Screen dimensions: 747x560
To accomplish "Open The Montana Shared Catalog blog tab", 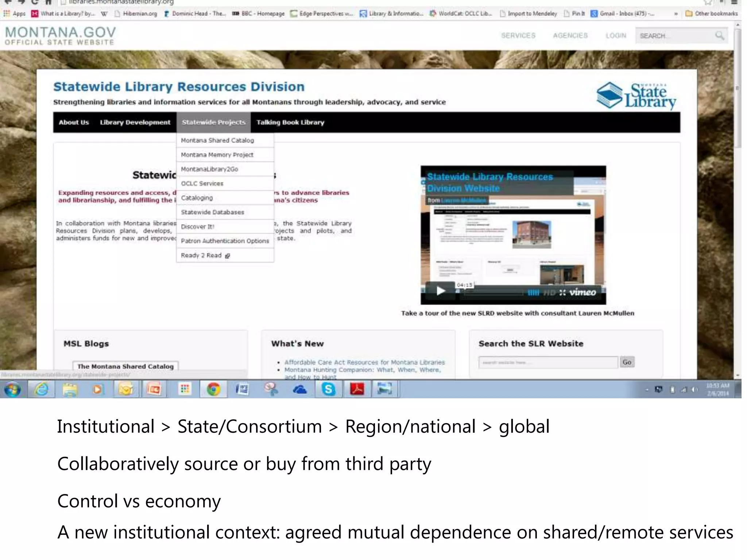I will [125, 366].
